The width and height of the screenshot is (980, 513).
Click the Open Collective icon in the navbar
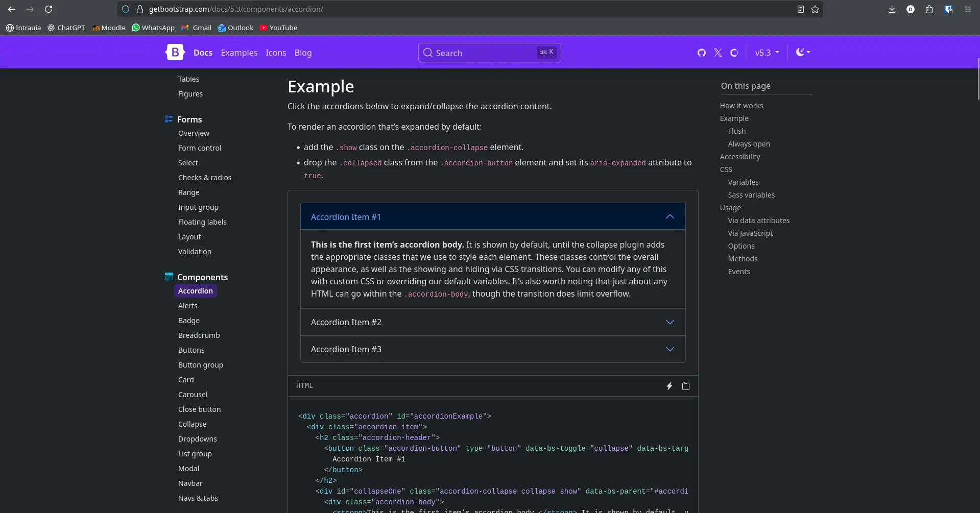[734, 53]
